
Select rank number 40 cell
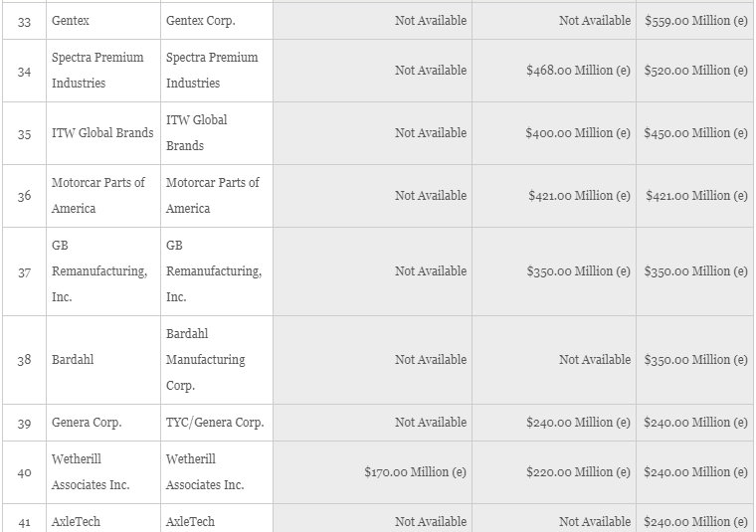24,472
